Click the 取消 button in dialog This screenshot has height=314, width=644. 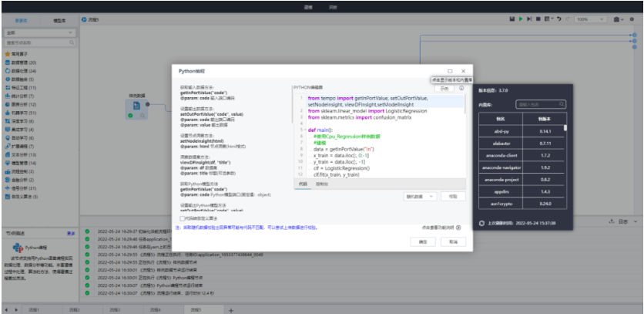pos(453,241)
